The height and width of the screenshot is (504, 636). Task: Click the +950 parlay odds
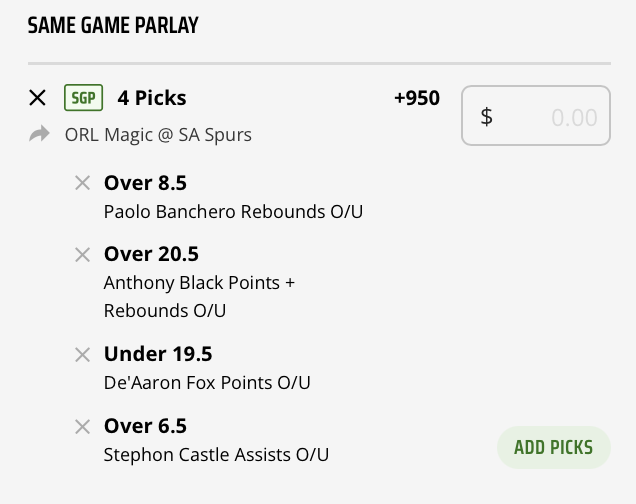[417, 98]
